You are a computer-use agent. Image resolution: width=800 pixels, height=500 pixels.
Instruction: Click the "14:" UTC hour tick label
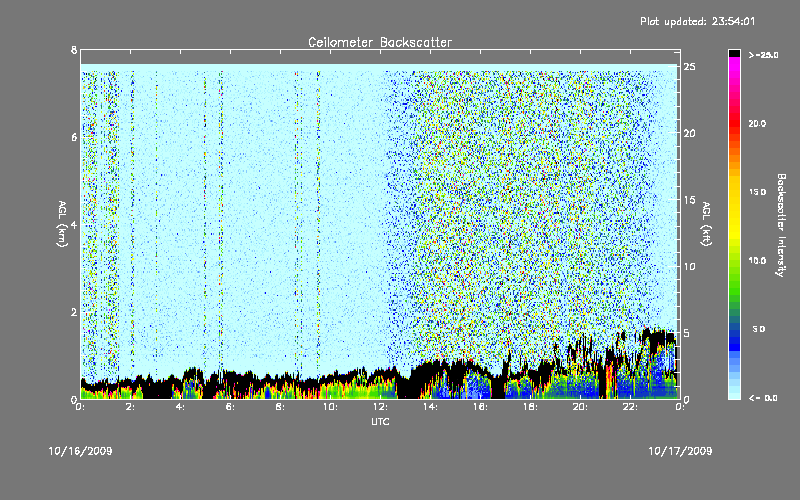point(430,407)
